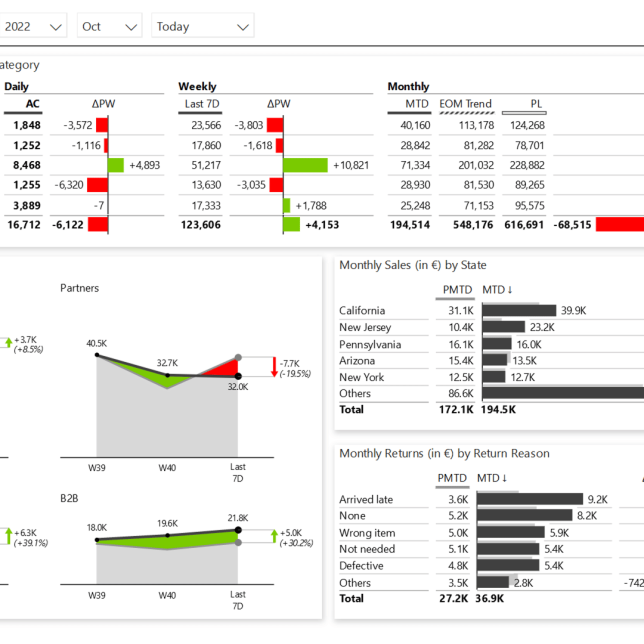The image size is (644, 644).
Task: Click the New Jersey state label
Action: tap(365, 327)
